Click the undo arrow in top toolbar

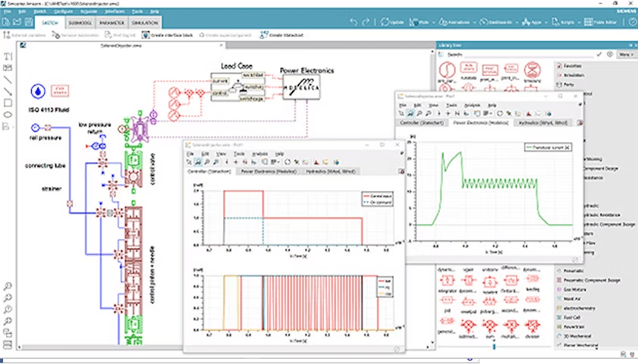tap(355, 23)
